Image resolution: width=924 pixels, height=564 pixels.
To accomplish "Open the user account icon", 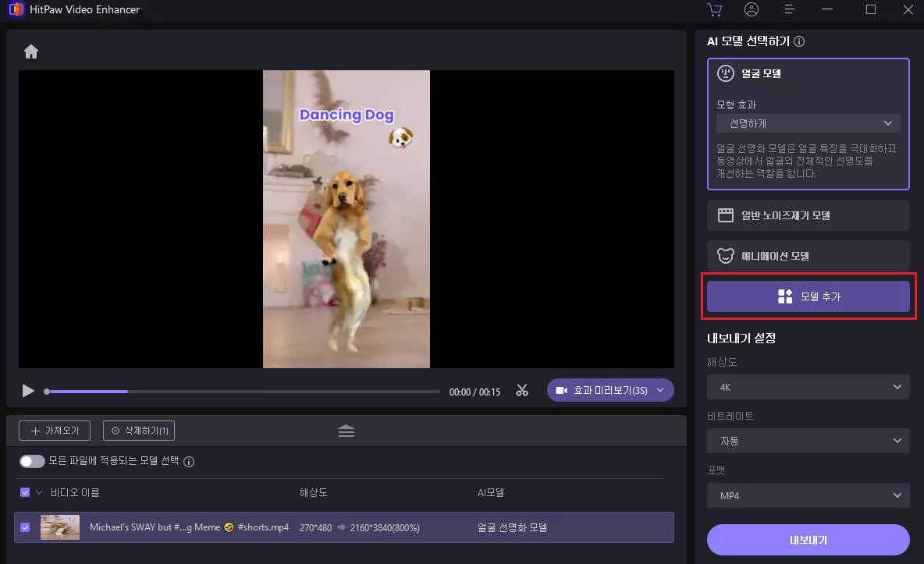I will 752,10.
